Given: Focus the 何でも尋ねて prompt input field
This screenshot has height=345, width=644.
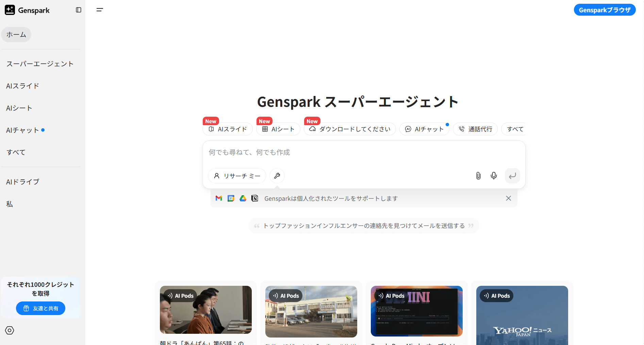Looking at the screenshot, I should click(364, 152).
